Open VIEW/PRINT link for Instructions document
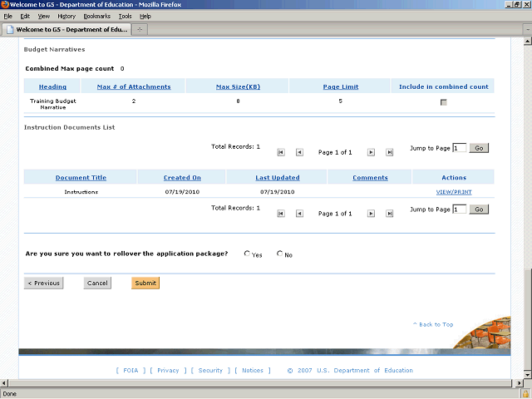This screenshot has height=399, width=532. click(x=454, y=192)
